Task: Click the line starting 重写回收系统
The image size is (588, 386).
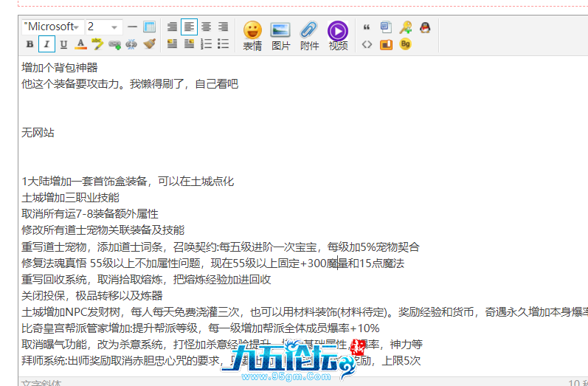Action: click(x=146, y=280)
